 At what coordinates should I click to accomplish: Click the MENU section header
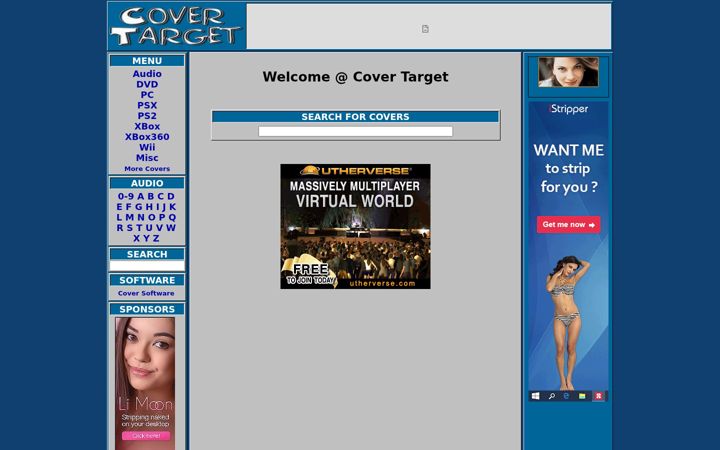tap(147, 61)
